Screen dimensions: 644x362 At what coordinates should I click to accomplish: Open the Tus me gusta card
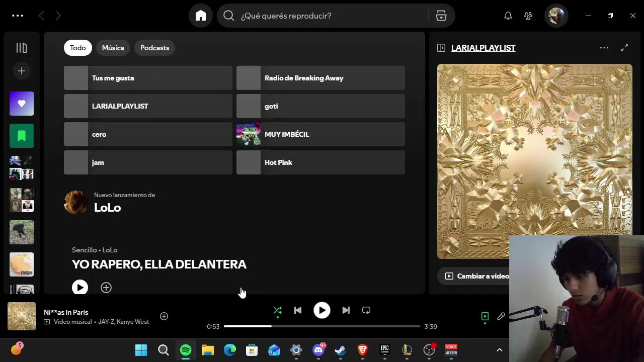coord(148,78)
